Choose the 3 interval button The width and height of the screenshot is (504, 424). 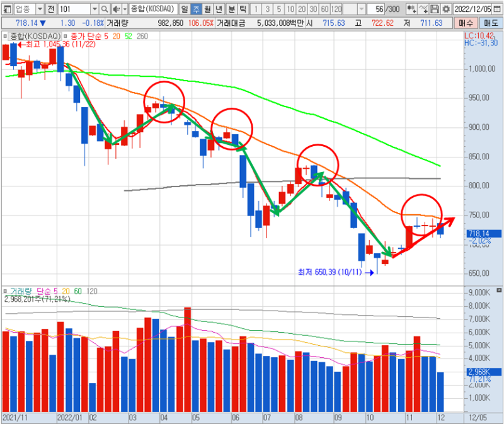(x=267, y=9)
